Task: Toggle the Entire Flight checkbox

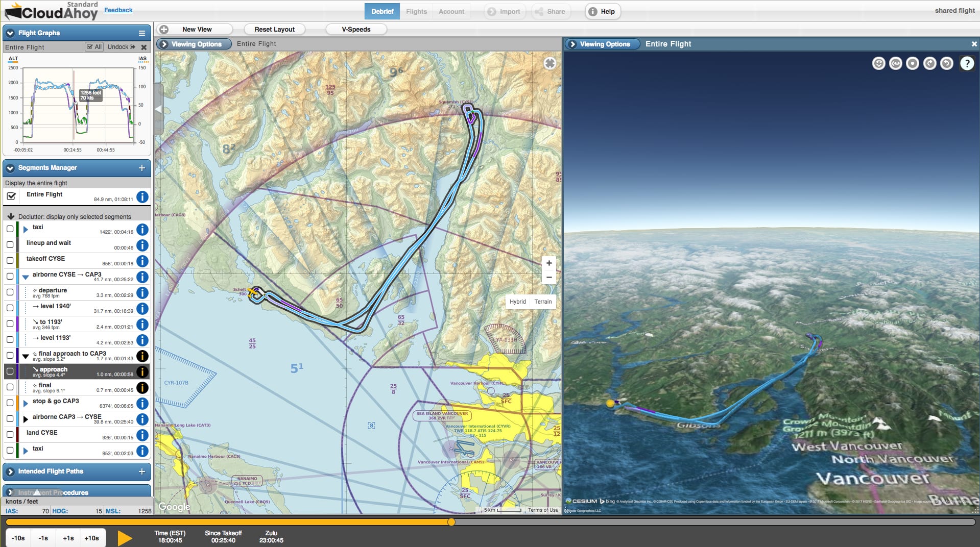Action: (11, 196)
